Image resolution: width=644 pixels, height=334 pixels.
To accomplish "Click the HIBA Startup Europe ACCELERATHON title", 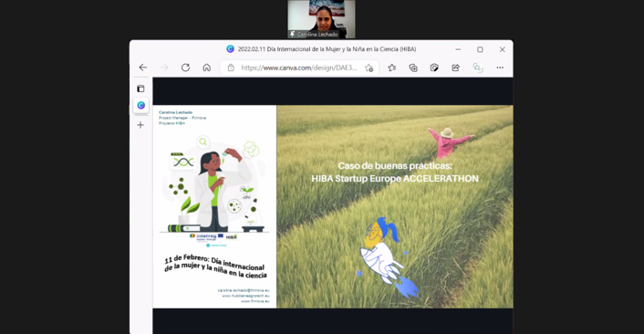I will (395, 179).
